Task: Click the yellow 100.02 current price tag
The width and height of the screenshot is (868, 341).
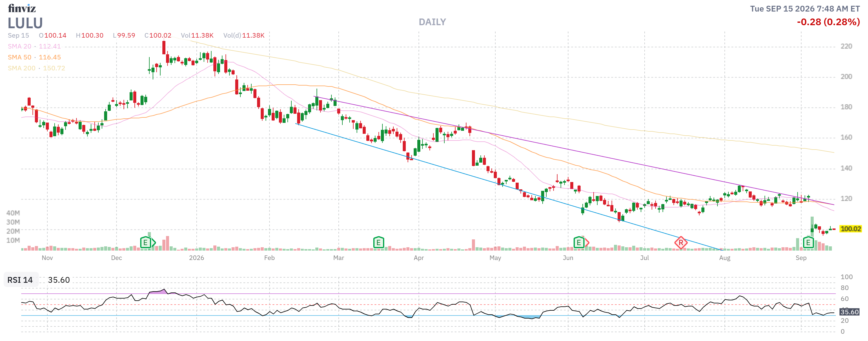Action: [850, 229]
